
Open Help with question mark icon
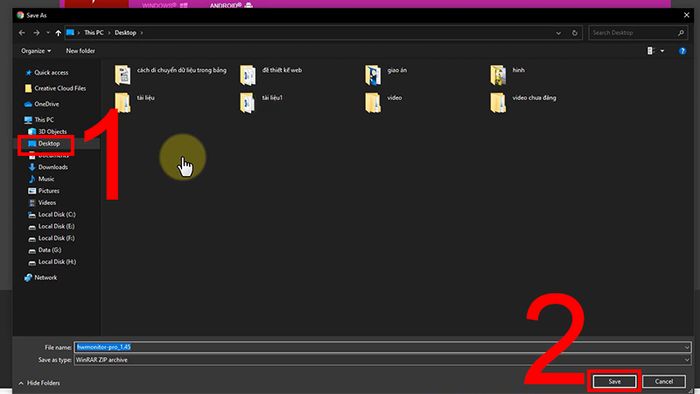[x=682, y=51]
